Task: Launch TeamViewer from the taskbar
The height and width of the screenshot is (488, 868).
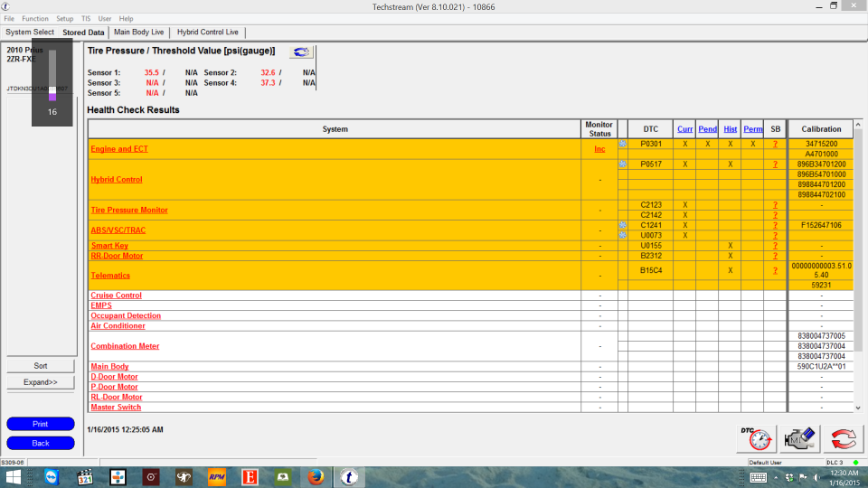Action: point(51,477)
